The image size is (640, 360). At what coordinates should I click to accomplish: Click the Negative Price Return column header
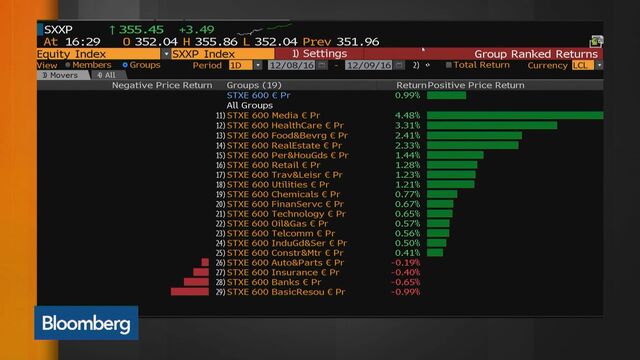pos(162,85)
